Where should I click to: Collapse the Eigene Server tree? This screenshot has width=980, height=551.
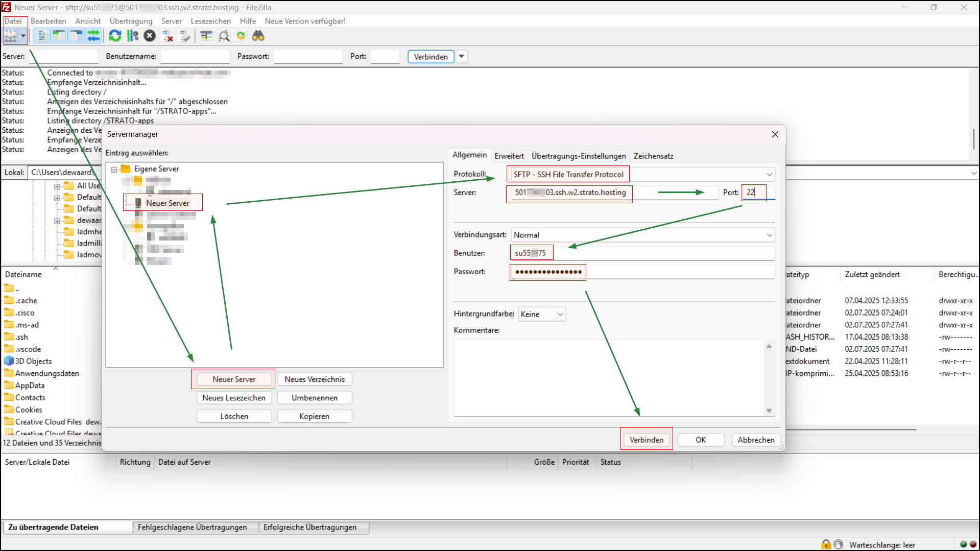[x=115, y=169]
